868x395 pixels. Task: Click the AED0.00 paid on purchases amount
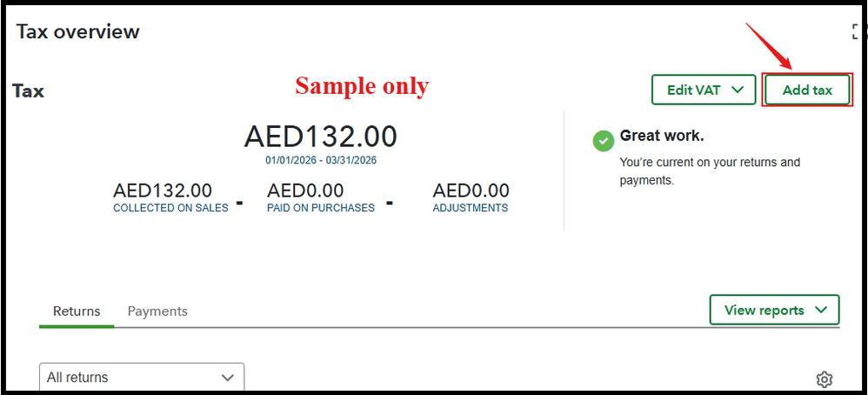click(305, 191)
